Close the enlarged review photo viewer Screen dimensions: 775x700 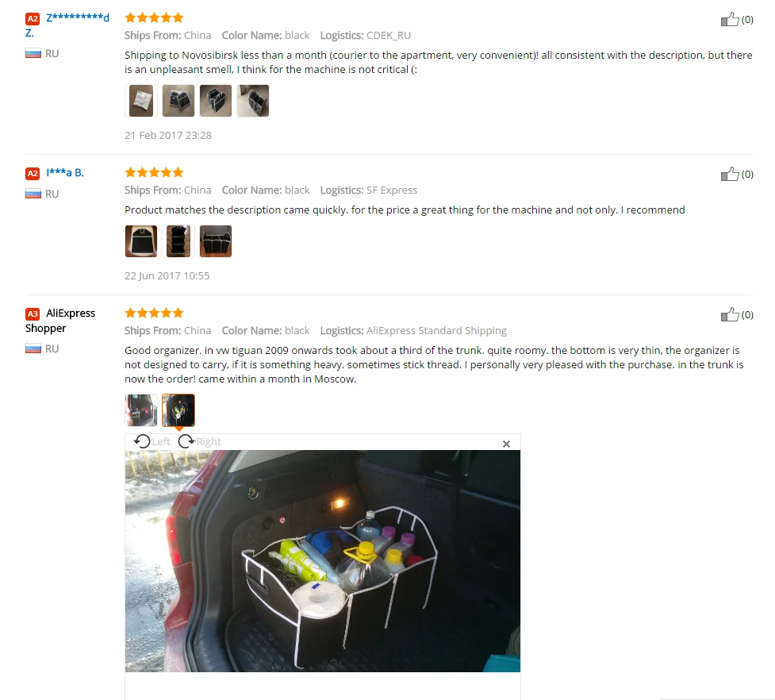[x=506, y=444]
